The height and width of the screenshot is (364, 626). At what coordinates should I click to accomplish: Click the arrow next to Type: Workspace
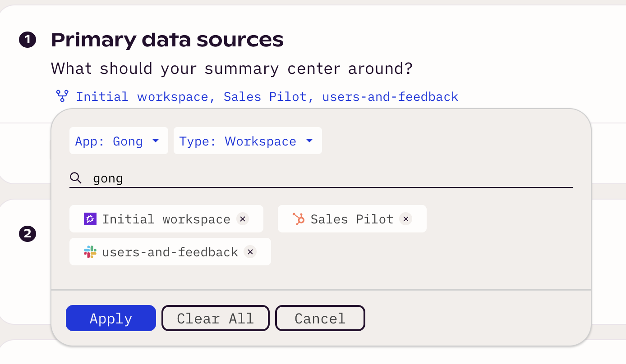tap(309, 141)
